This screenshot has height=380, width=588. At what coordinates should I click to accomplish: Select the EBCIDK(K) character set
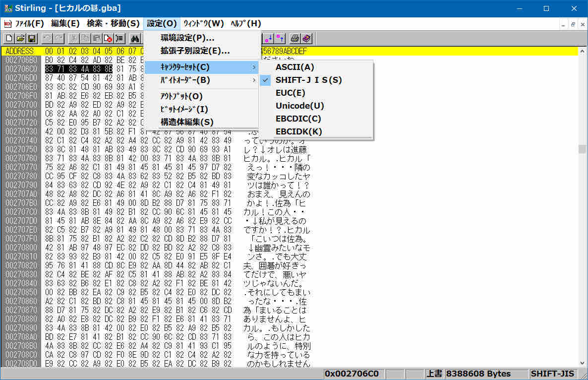pos(316,131)
